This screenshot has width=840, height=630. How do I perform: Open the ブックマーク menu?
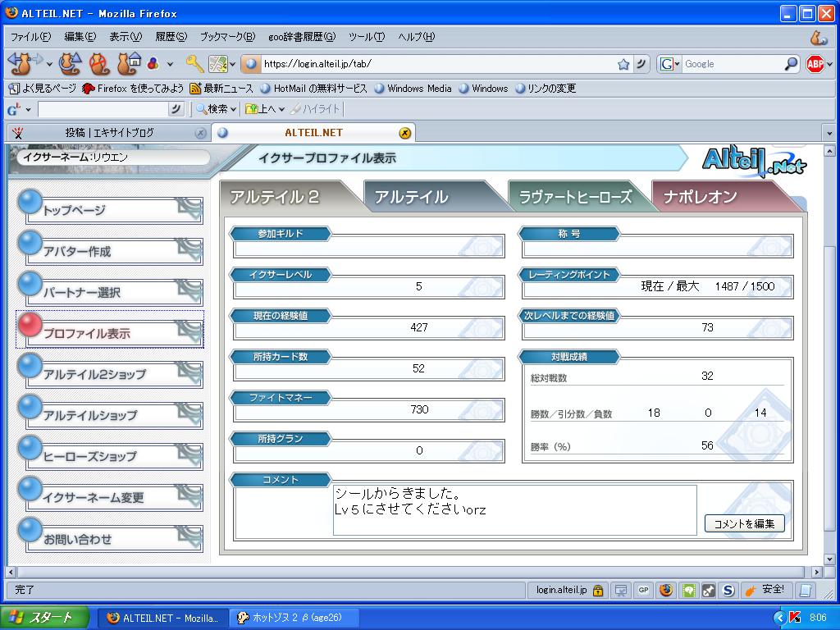(x=228, y=36)
